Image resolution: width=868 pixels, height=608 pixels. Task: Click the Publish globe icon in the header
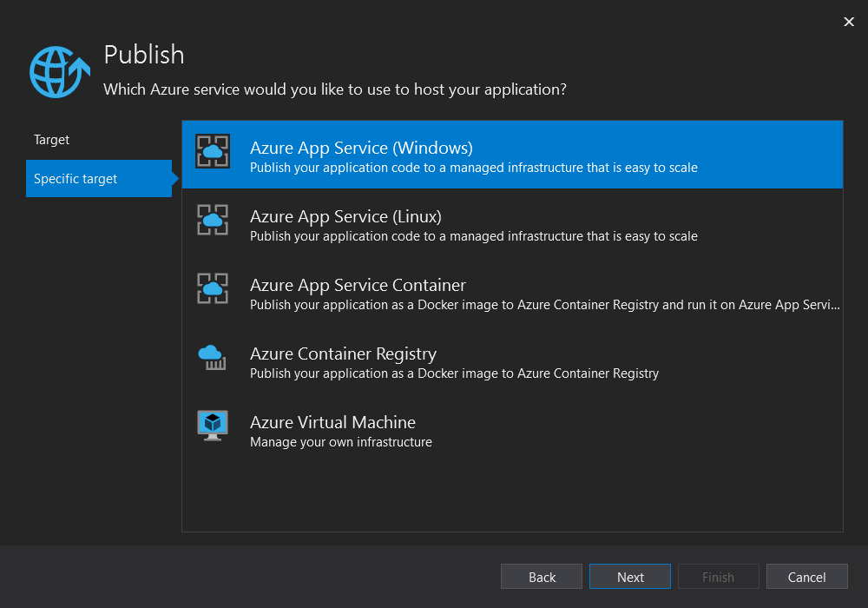[58, 71]
